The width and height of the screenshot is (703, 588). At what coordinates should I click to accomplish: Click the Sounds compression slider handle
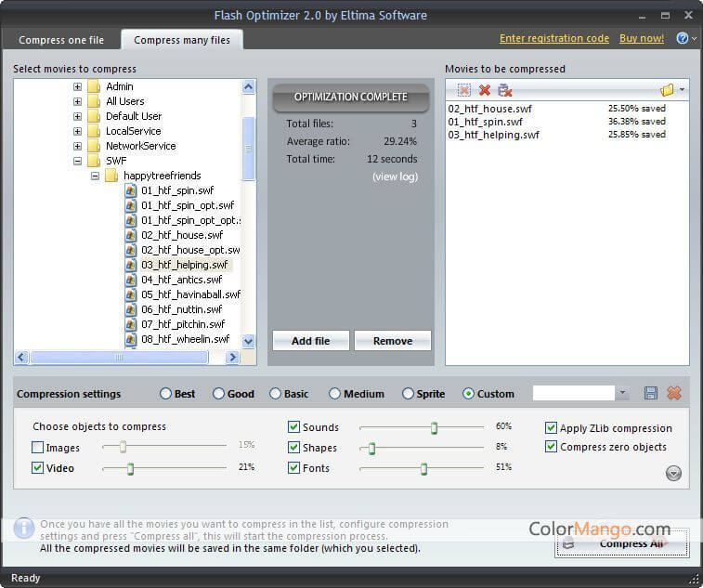[434, 427]
